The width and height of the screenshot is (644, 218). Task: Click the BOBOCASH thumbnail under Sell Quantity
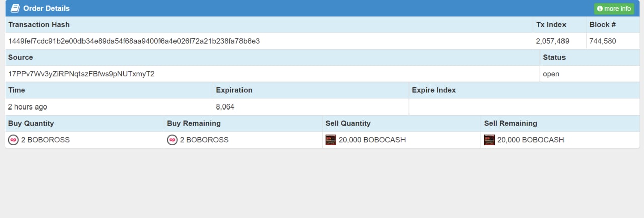coord(331,140)
